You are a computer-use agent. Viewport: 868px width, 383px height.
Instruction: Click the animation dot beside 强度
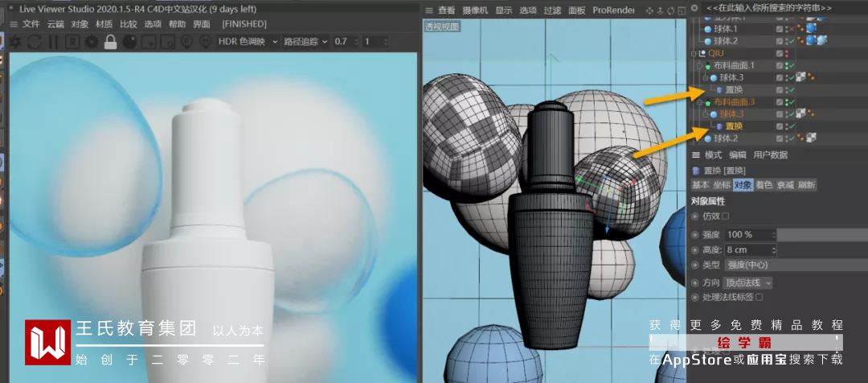pyautogui.click(x=696, y=235)
